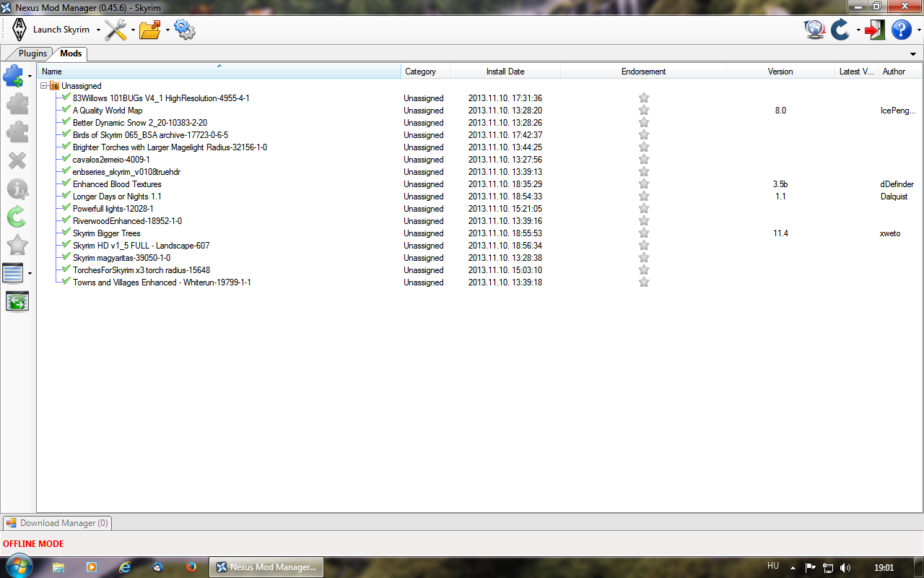
Task: Open the Download Manager tab
Action: [x=57, y=523]
